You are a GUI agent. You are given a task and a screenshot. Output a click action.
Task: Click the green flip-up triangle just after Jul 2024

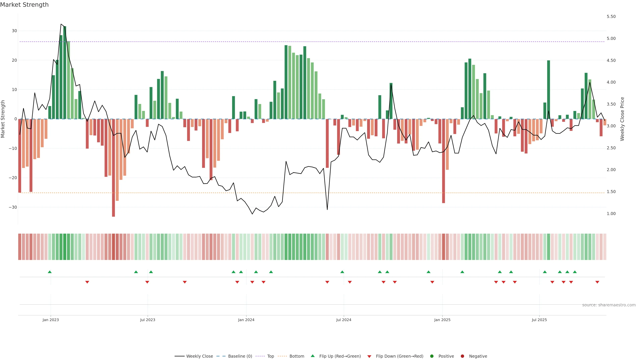coord(342,272)
